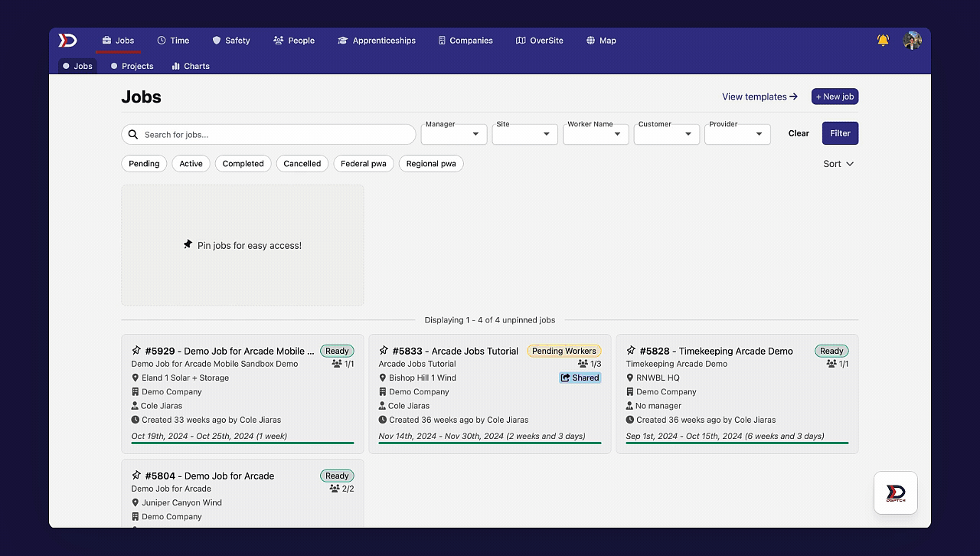Open the user profile avatar
Image resolution: width=980 pixels, height=556 pixels.
coord(912,41)
